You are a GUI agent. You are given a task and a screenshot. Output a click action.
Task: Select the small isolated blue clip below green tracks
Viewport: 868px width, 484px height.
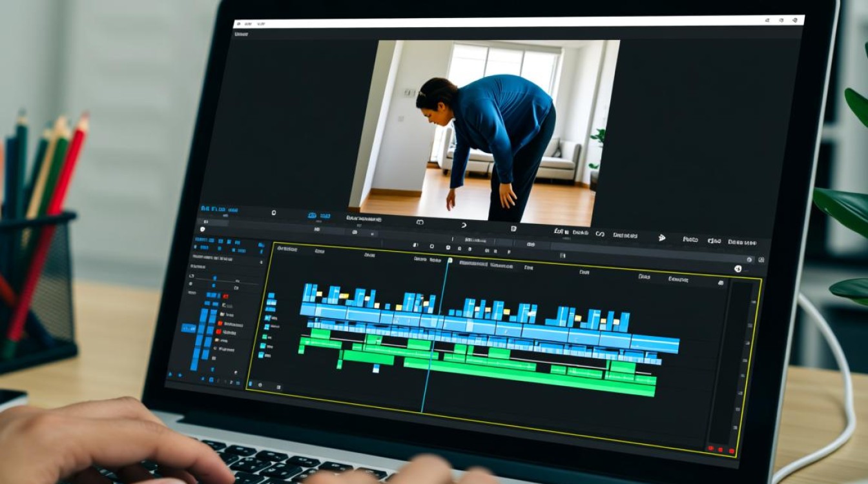pyautogui.click(x=377, y=369)
